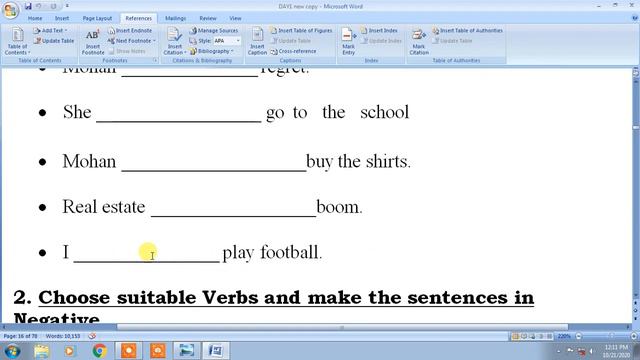This screenshot has width=640, height=360.
Task: Click 'Real estate' text
Action: [x=104, y=207]
